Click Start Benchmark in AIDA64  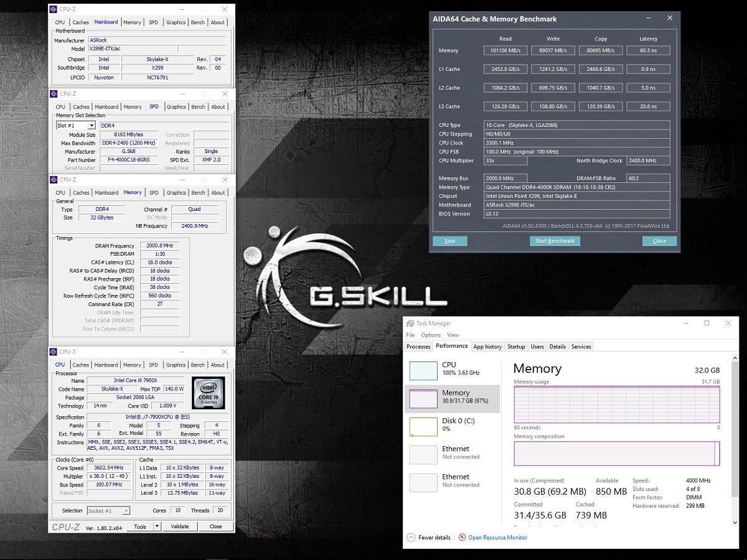[x=555, y=241]
